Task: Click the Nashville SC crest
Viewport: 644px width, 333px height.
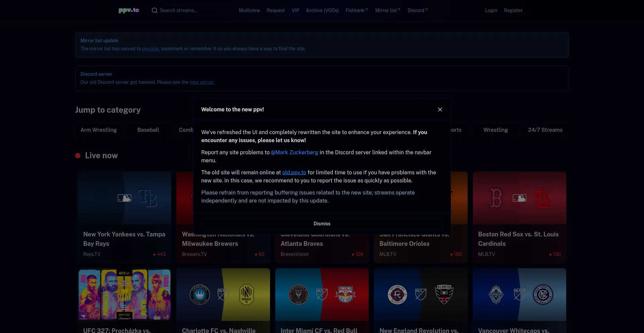Action: pos(247,295)
